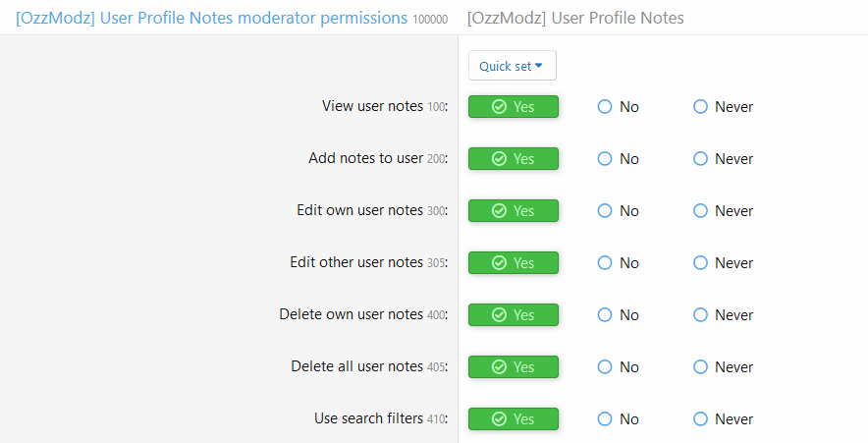
Task: Select Yes for Add notes to user
Action: point(513,158)
